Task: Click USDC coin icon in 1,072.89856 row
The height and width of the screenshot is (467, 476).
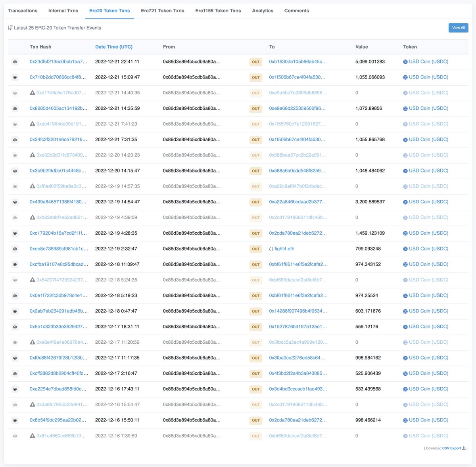Action: coord(405,109)
